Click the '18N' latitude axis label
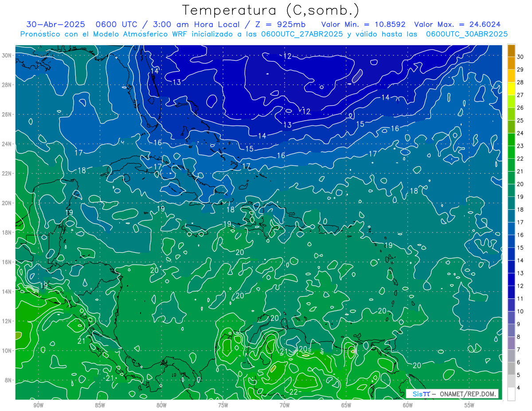The width and height of the screenshot is (532, 411). 7,232
